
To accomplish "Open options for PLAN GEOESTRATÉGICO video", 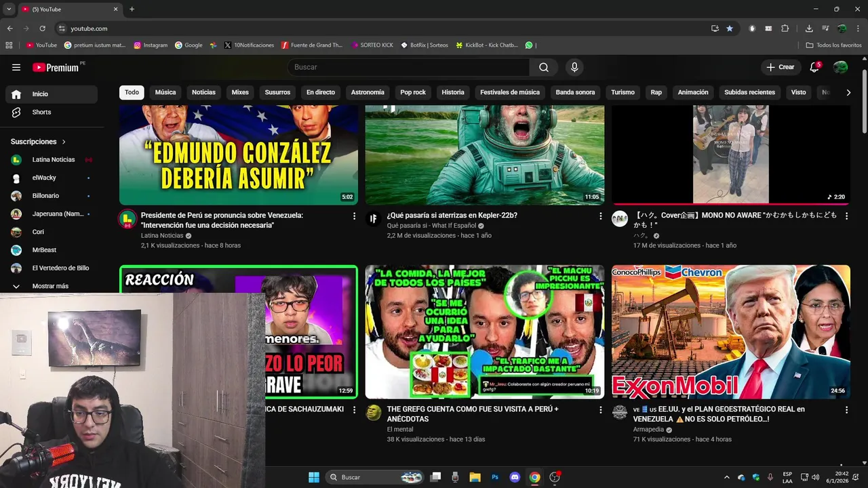I will coord(846,410).
